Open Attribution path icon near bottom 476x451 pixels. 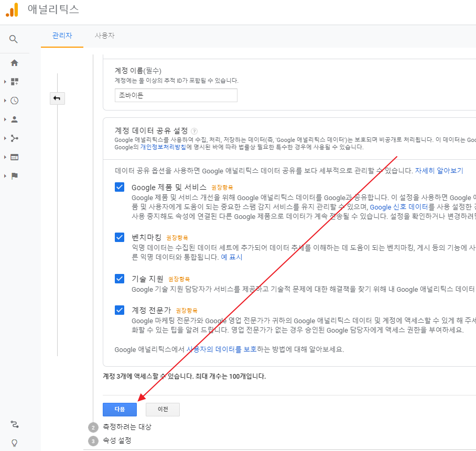14,424
